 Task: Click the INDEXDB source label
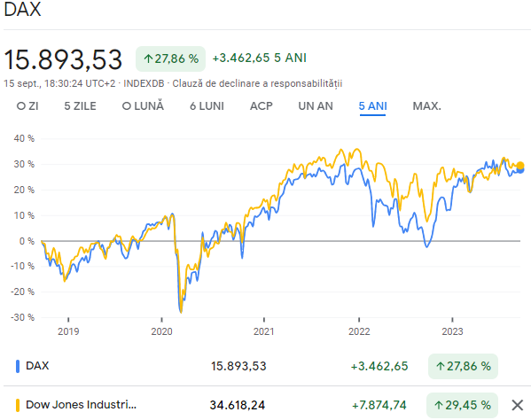[144, 83]
